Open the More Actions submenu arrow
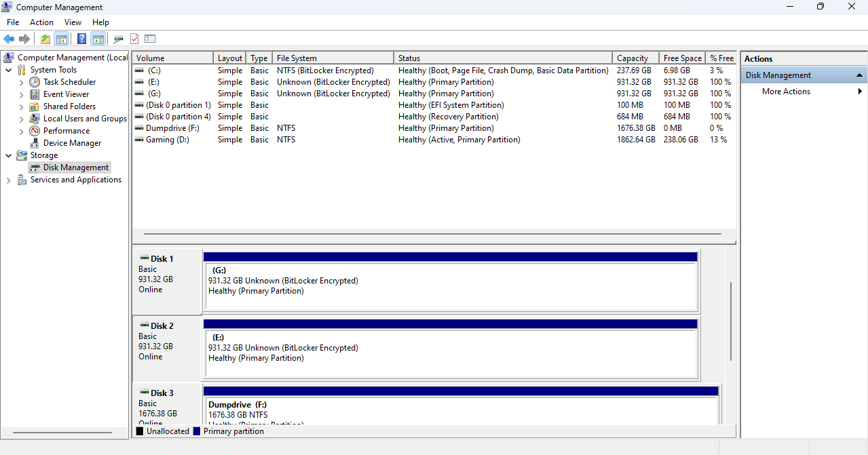This screenshot has height=455, width=868. pyautogui.click(x=860, y=92)
